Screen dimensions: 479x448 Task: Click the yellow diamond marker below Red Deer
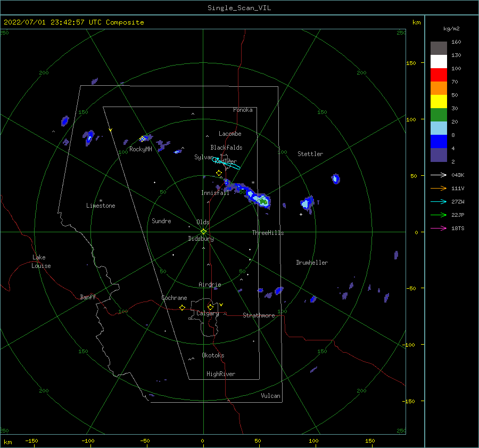219,173
